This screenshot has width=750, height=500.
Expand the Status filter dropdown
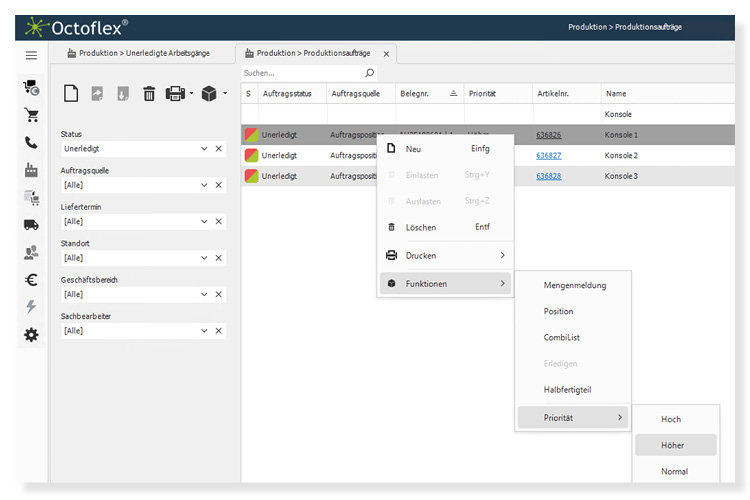[x=204, y=149]
